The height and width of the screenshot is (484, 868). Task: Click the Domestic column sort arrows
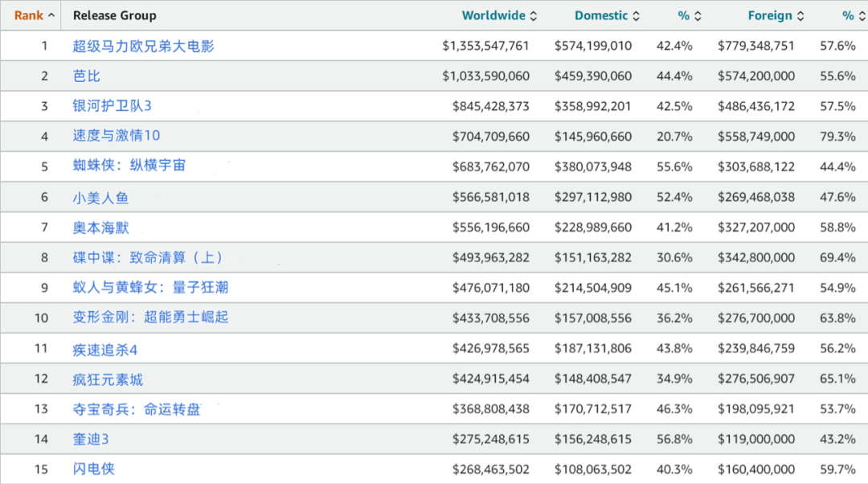(637, 16)
